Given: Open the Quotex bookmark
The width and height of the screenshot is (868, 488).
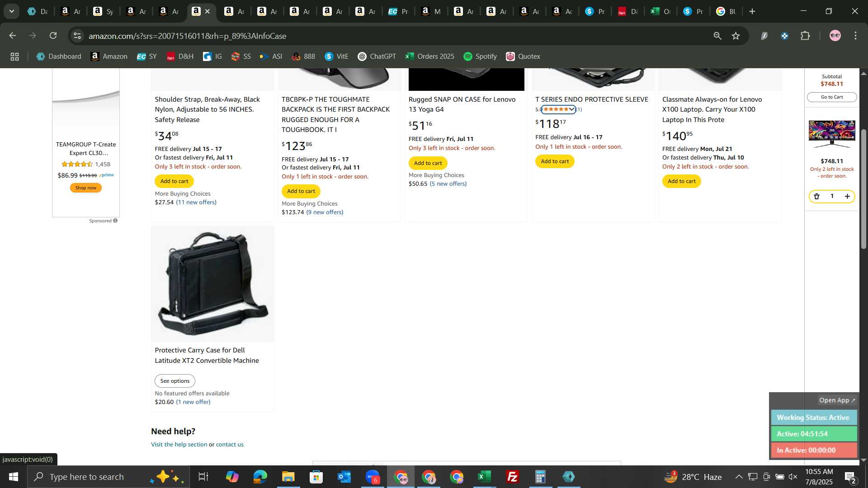Looking at the screenshot, I should (523, 56).
